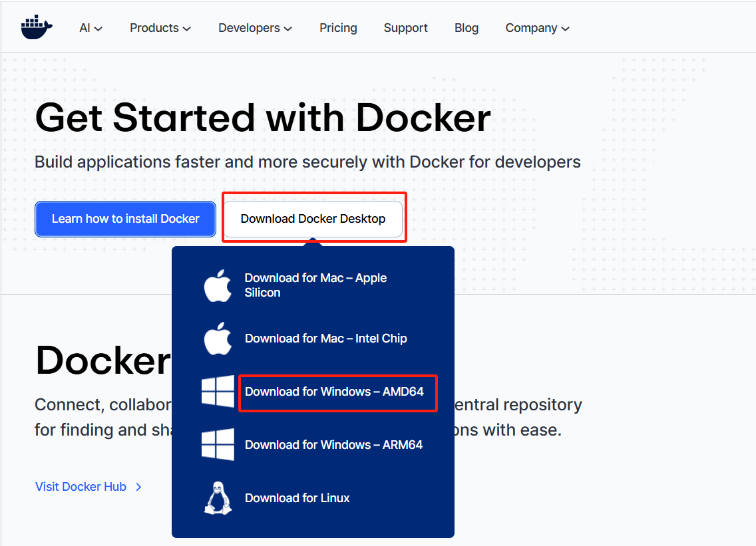Click the Windows icon beside Windows – ARM64
The image size is (756, 546).
[218, 444]
